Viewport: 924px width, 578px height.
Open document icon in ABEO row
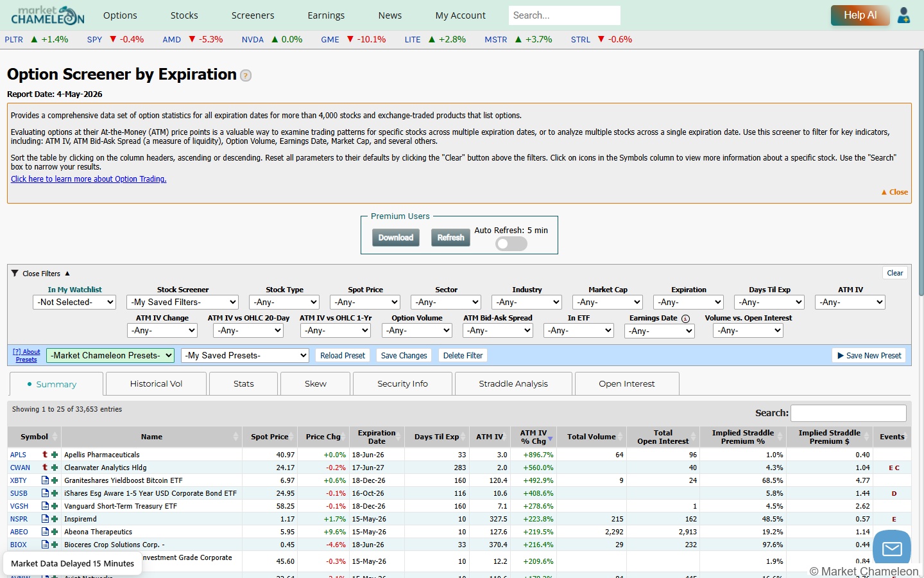(45, 532)
